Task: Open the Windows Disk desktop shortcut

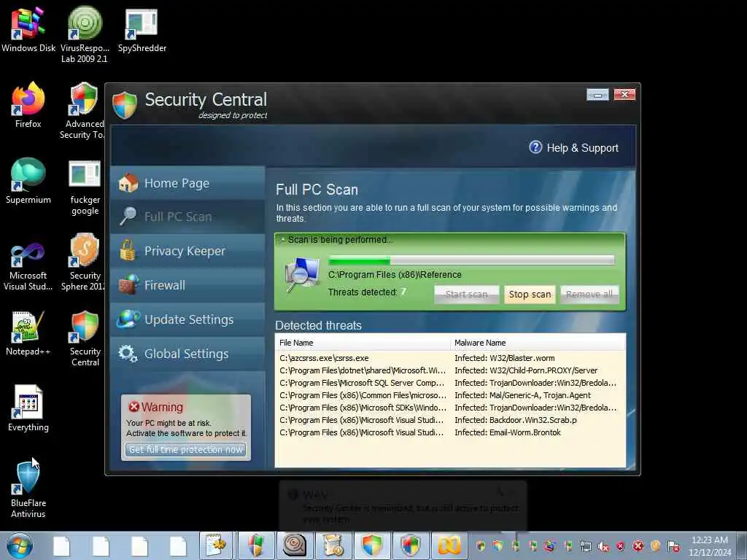Action: [x=28, y=28]
